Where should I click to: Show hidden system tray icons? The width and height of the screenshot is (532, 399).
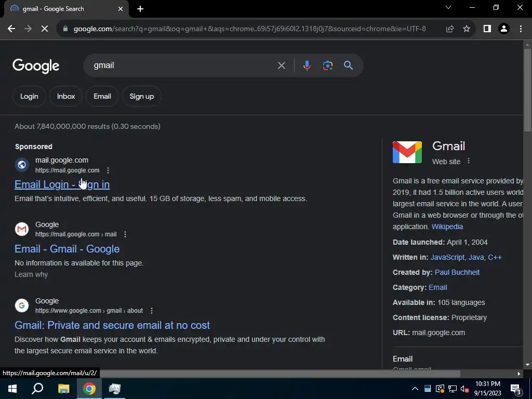coord(415,389)
